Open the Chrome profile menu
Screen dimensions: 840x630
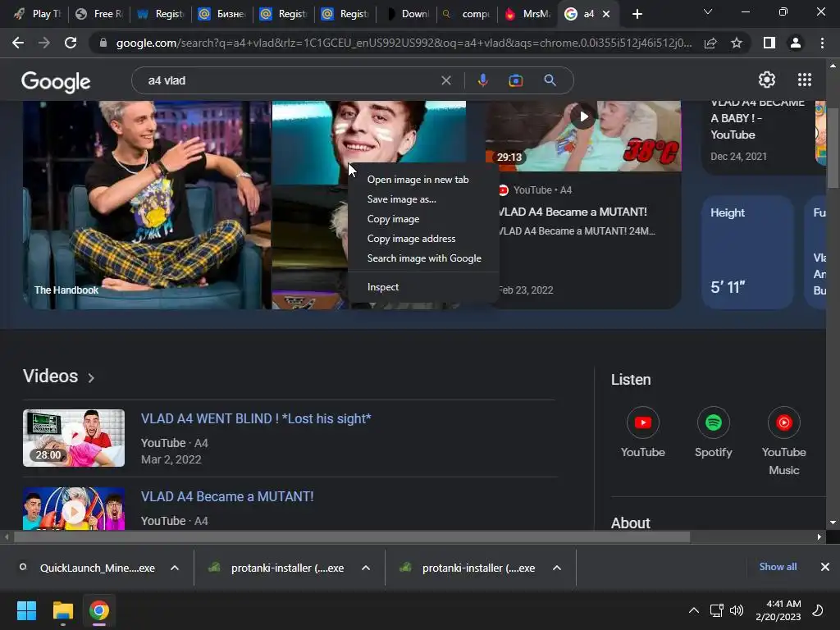point(796,43)
